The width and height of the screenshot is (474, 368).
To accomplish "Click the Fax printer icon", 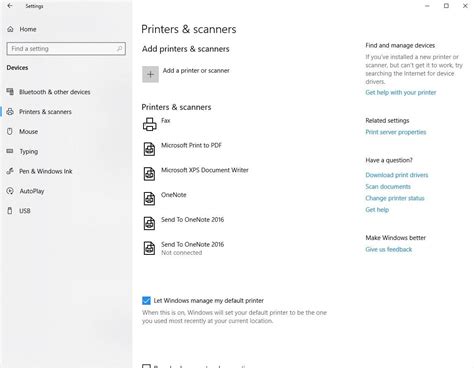I will [150, 124].
